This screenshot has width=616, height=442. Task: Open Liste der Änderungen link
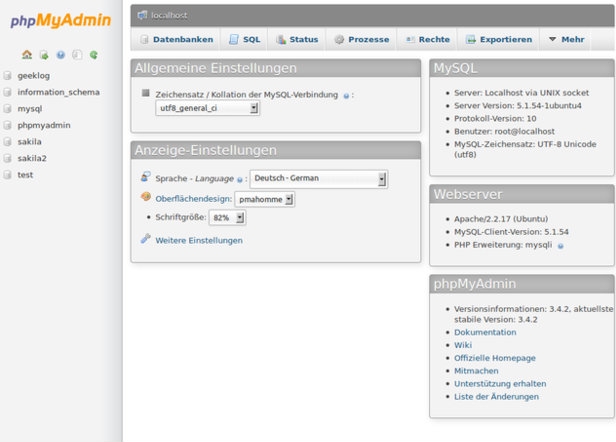(496, 397)
